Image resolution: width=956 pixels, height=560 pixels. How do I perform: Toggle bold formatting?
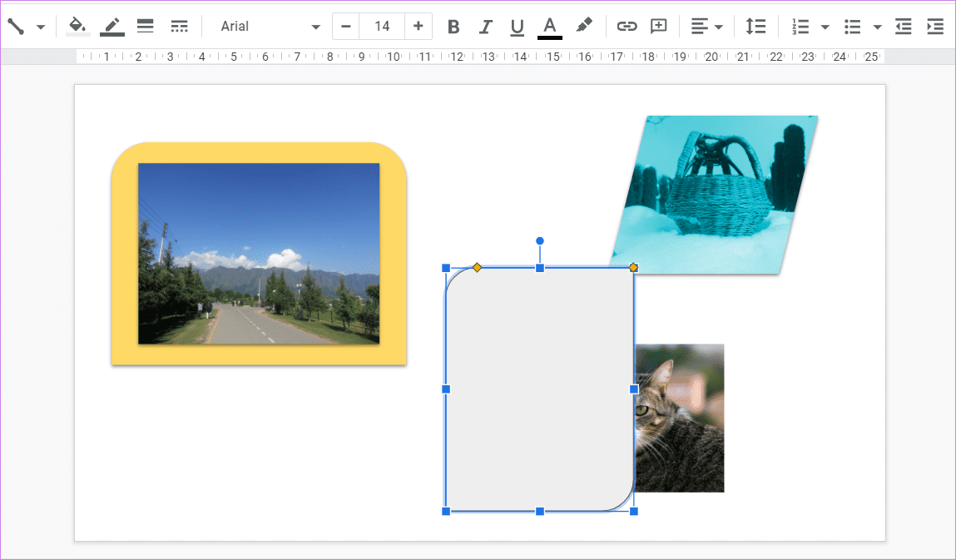pos(453,26)
